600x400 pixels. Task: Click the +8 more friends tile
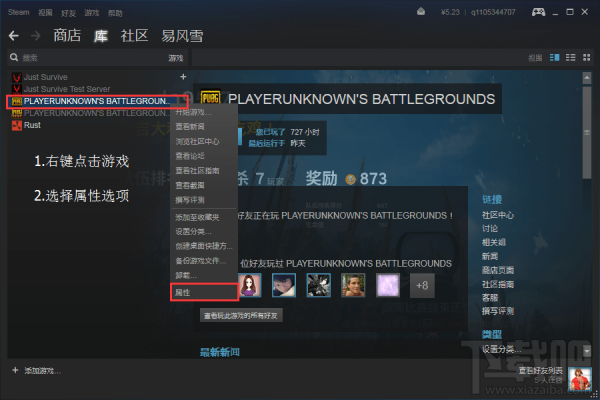(422, 285)
